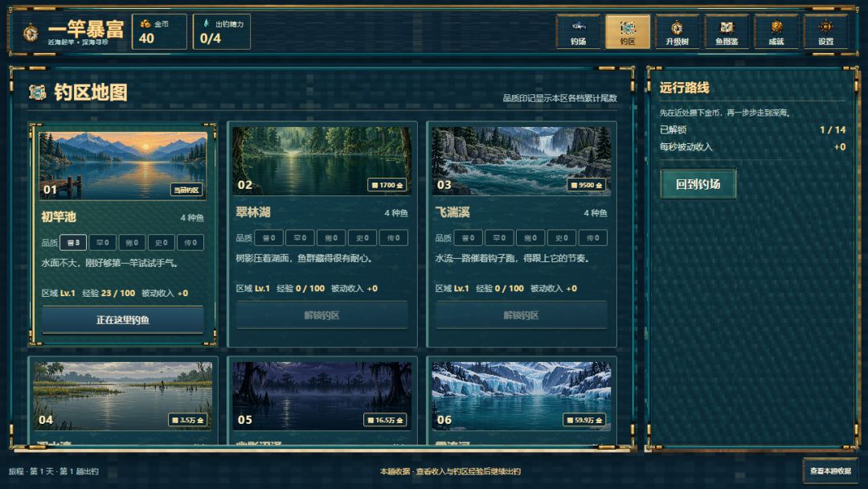Click the stamina icon next to 出钓精力
This screenshot has height=489, width=868.
(x=207, y=24)
